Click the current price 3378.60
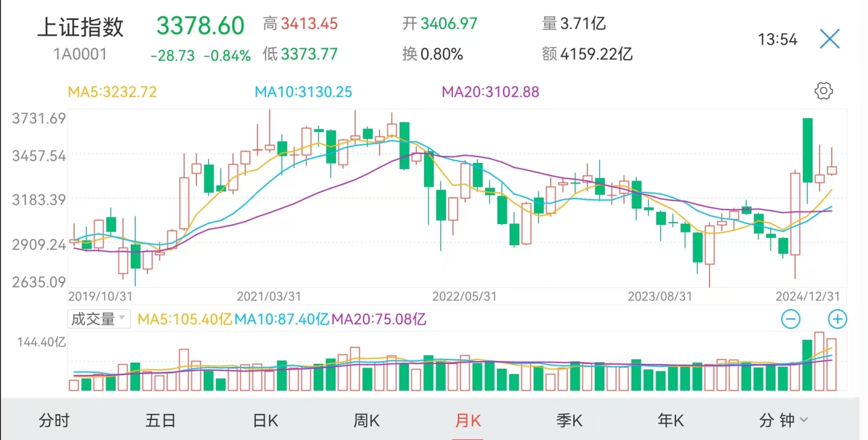This screenshot has width=868, height=440. 200,26
